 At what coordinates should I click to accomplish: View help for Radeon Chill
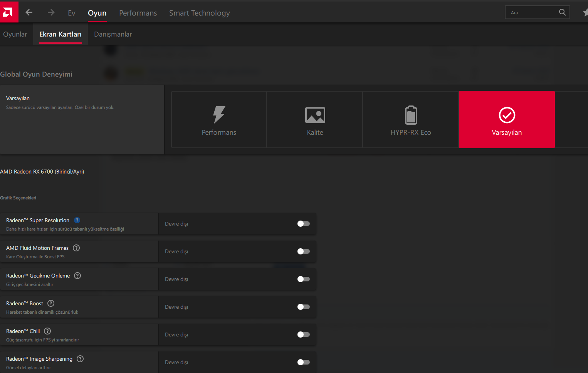pyautogui.click(x=47, y=331)
